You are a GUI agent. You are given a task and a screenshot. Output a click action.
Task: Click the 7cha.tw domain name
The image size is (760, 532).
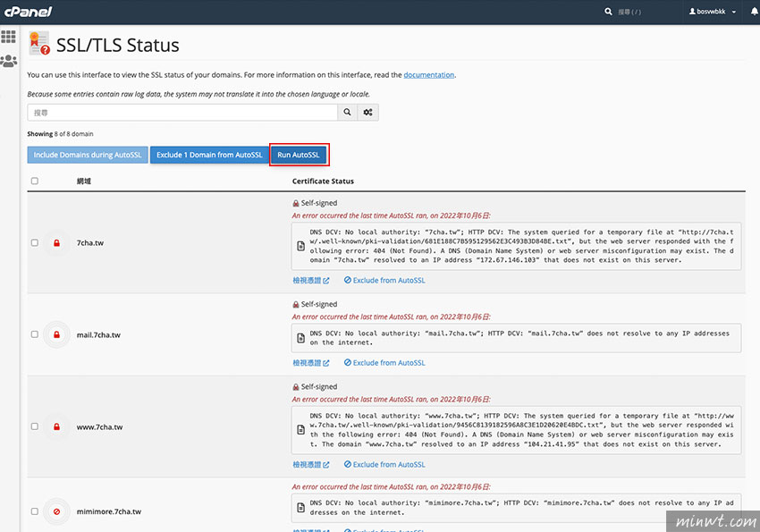click(x=90, y=242)
